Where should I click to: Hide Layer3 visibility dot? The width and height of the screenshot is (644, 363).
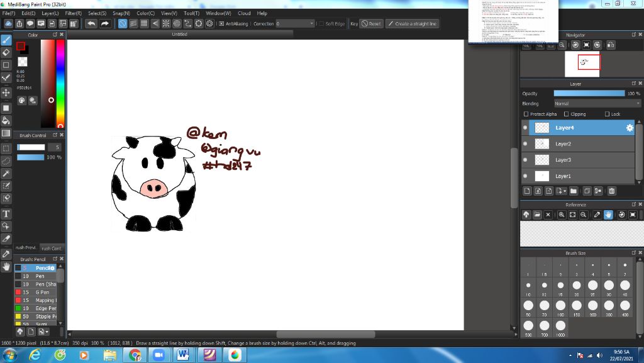tap(525, 160)
